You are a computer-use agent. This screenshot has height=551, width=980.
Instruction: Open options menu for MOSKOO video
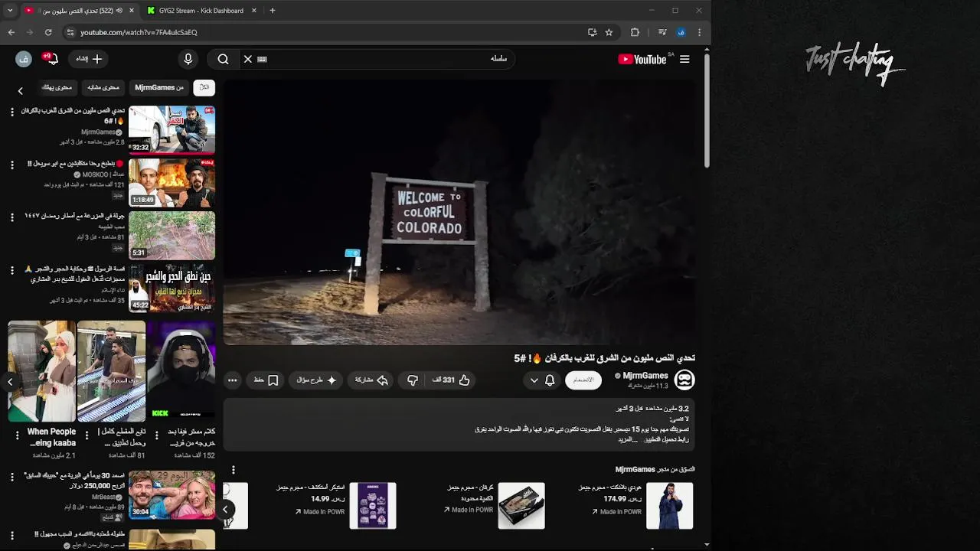point(11,165)
